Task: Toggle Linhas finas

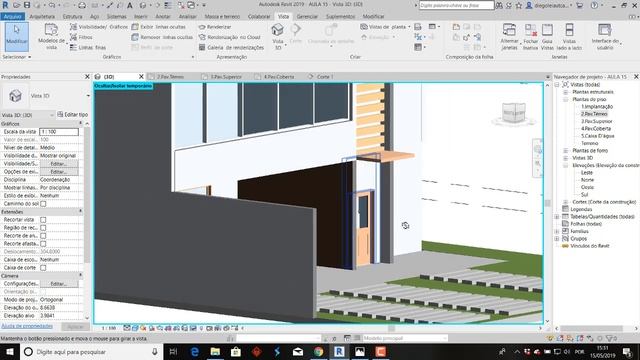Action: pos(88,47)
